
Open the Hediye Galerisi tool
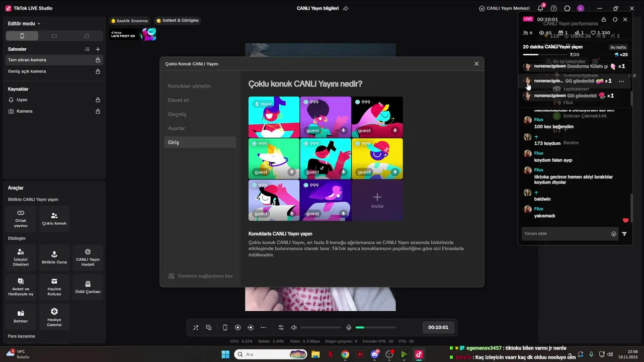tap(54, 316)
